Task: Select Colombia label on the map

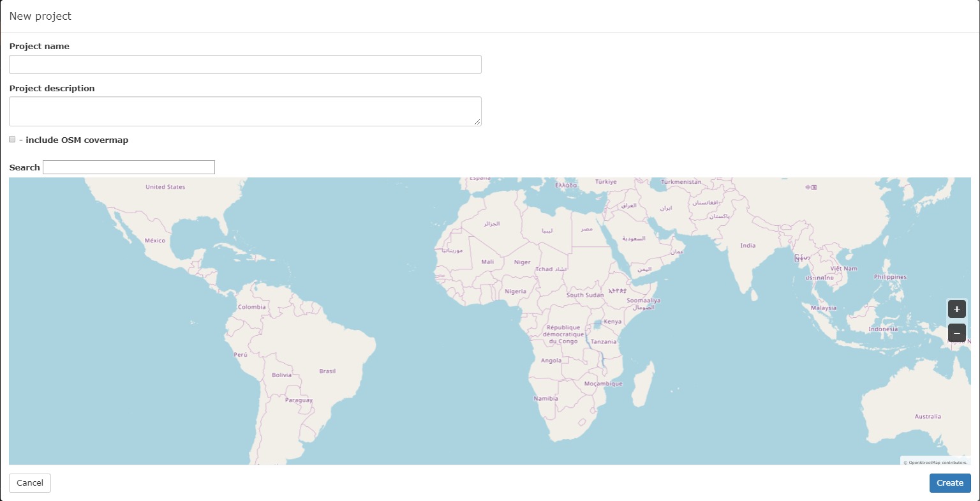Action: 252,307
